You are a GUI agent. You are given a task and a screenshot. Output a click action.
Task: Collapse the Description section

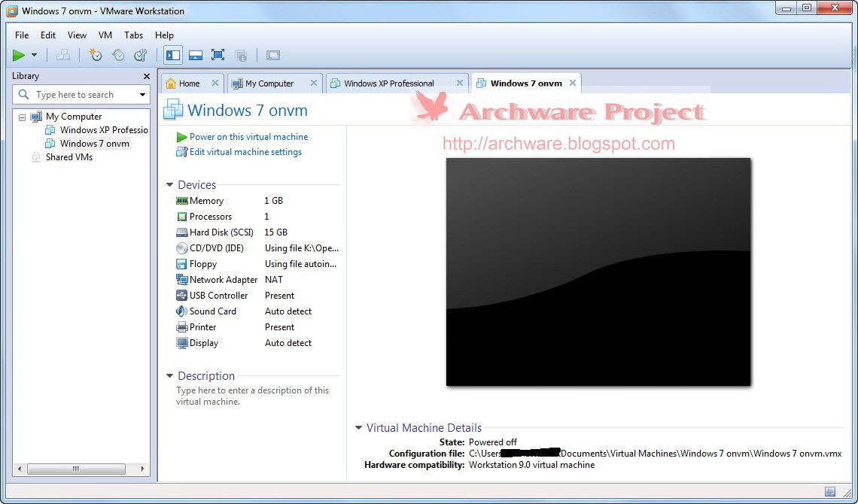coord(169,376)
